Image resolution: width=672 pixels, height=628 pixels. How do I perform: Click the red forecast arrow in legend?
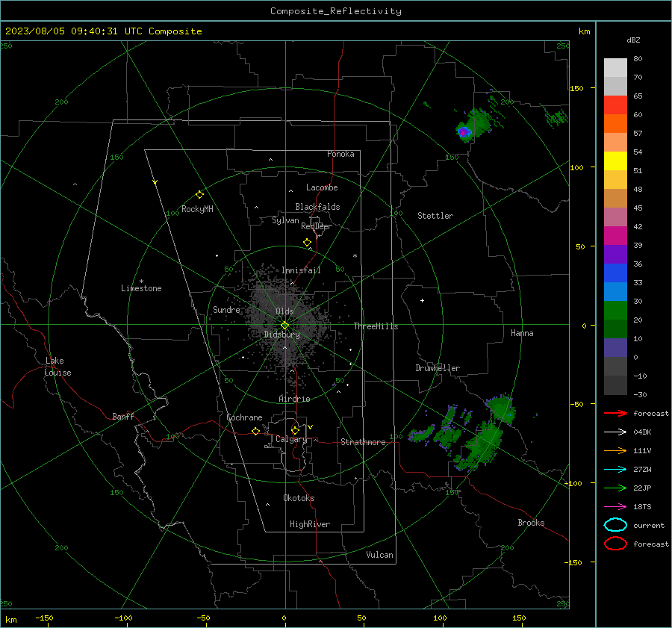click(615, 413)
